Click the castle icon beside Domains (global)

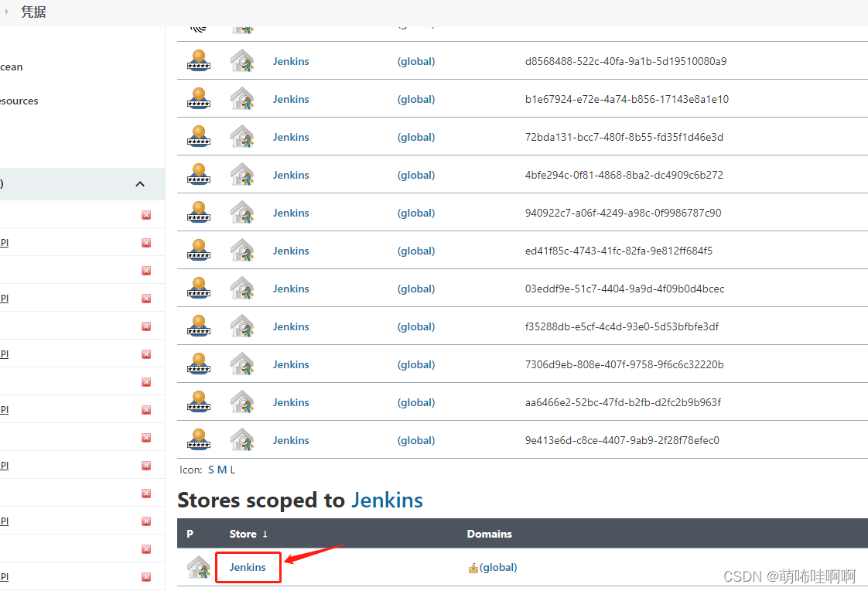point(473,568)
